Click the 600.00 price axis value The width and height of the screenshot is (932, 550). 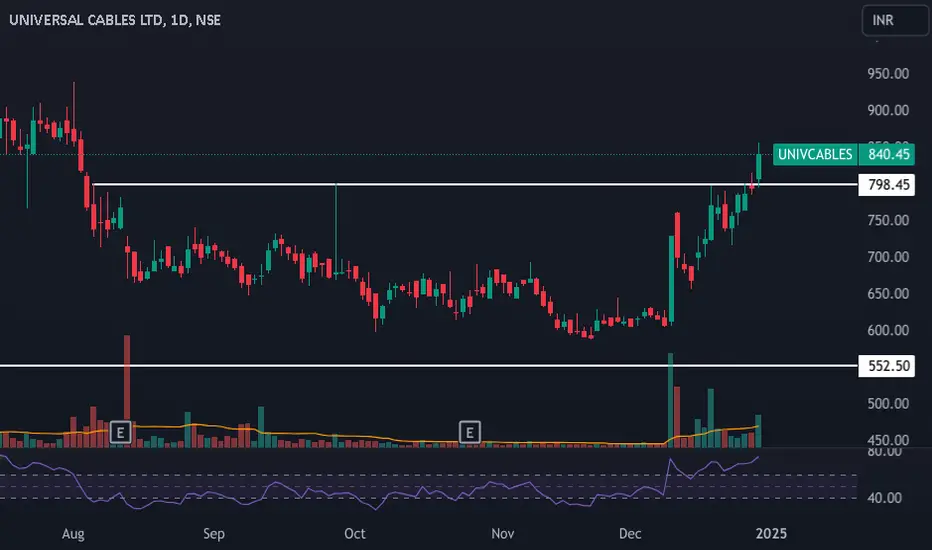(x=887, y=331)
